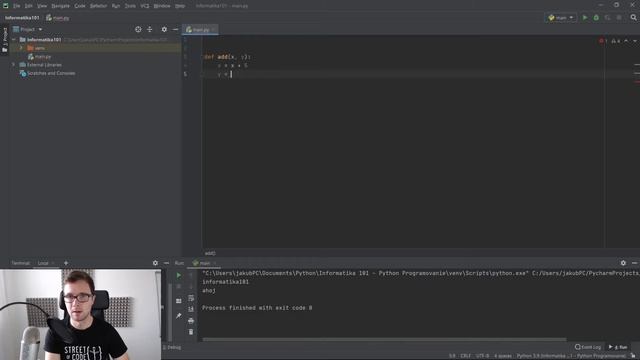Click the run with coverage icon
This screenshot has width=640, height=360.
(x=608, y=18)
